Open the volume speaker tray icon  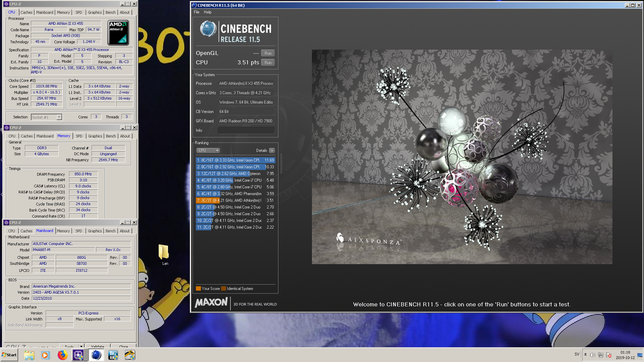593,355
